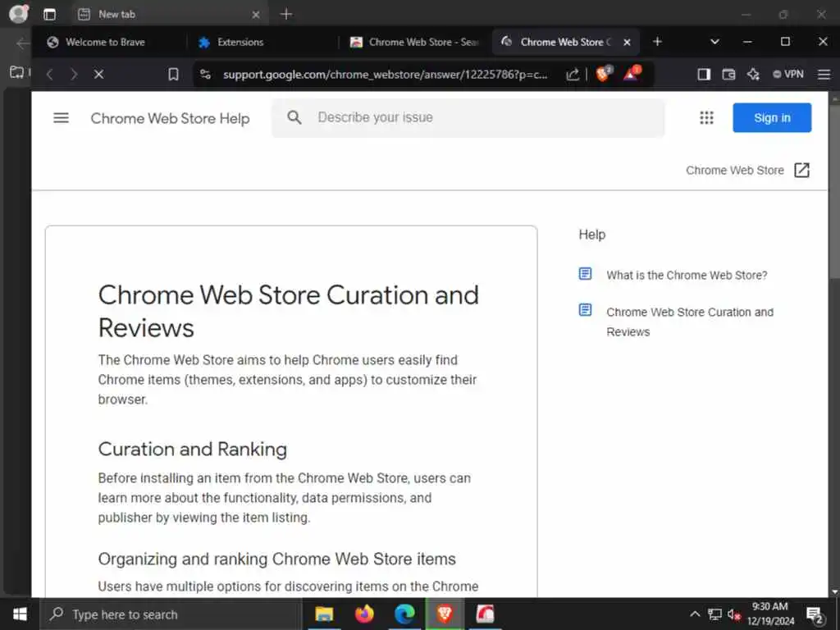Toggle the Brave sidebar panel icon

coord(704,74)
